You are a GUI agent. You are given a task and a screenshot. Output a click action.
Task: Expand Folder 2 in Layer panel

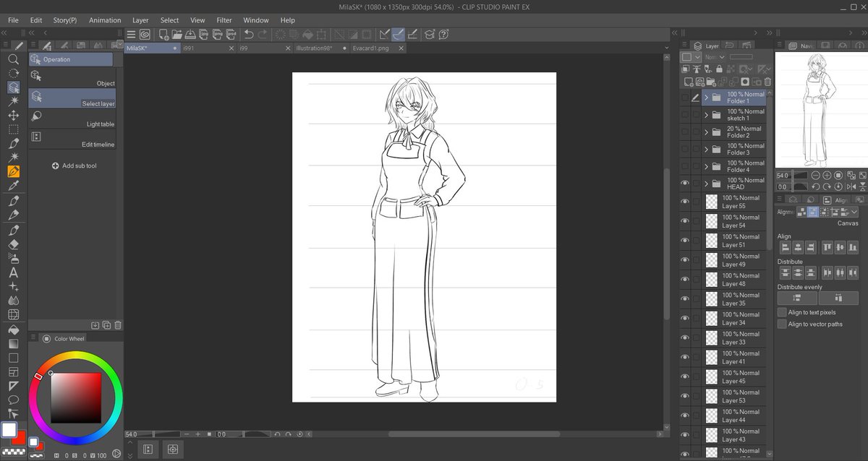[x=706, y=132]
